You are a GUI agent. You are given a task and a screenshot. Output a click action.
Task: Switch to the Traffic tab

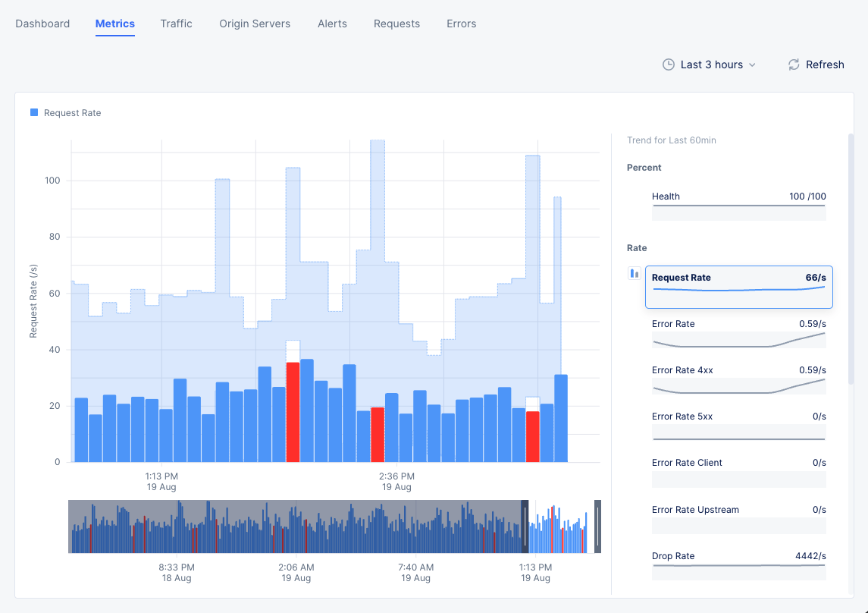[176, 24]
